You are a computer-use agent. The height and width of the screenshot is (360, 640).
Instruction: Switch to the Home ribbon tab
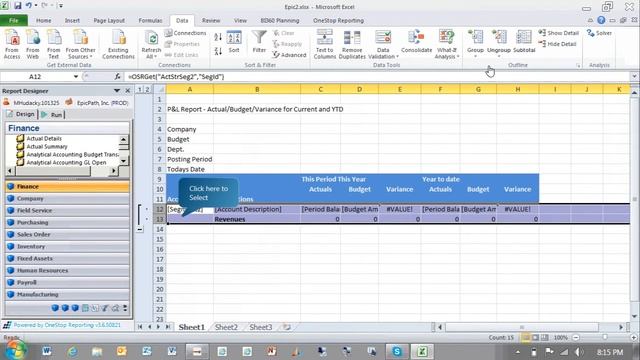(44, 20)
